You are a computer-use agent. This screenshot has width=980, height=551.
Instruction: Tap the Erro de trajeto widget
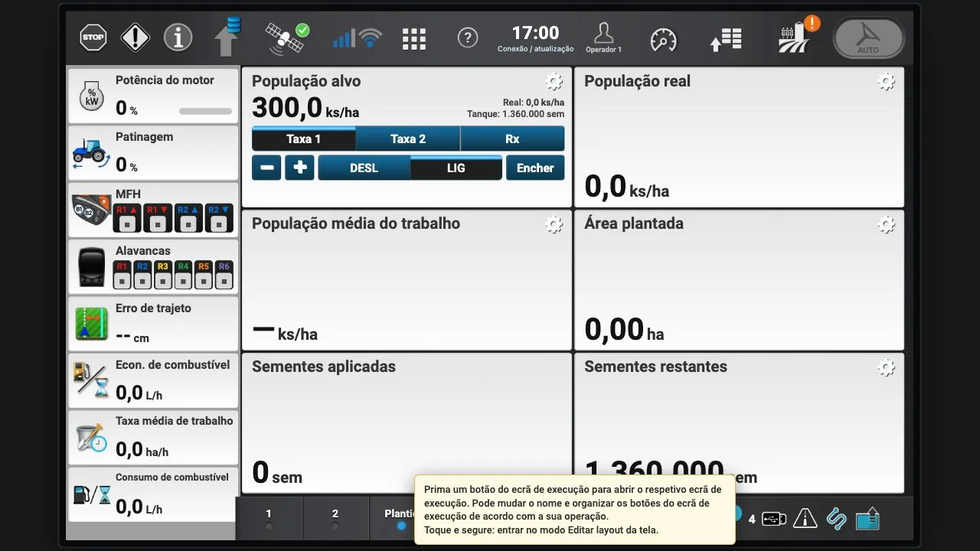click(153, 323)
